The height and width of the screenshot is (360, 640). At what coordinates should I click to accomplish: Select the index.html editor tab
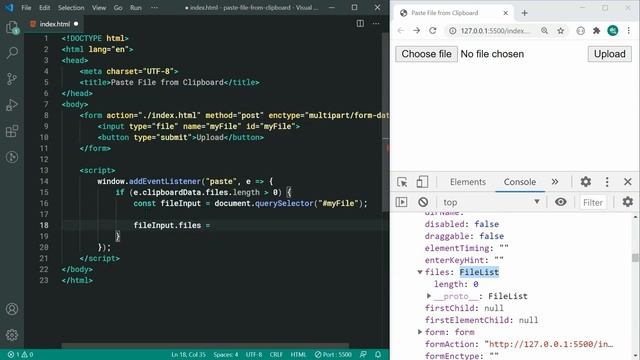[54, 24]
